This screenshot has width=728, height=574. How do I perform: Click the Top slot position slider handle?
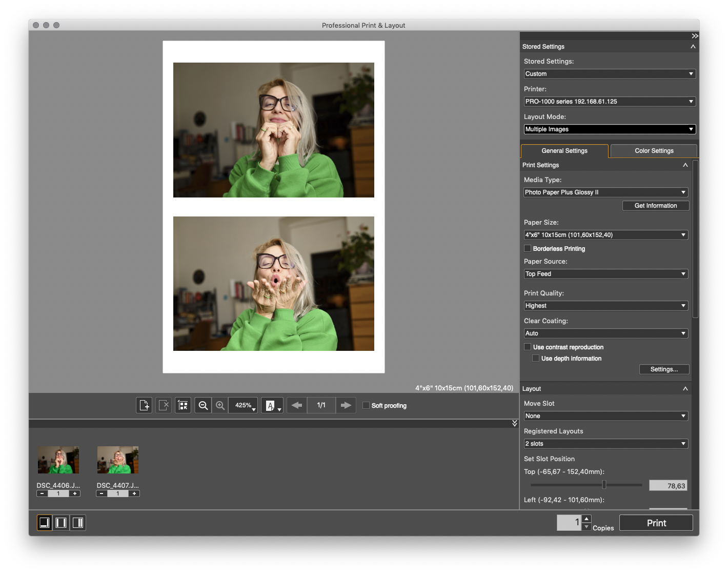coord(604,485)
